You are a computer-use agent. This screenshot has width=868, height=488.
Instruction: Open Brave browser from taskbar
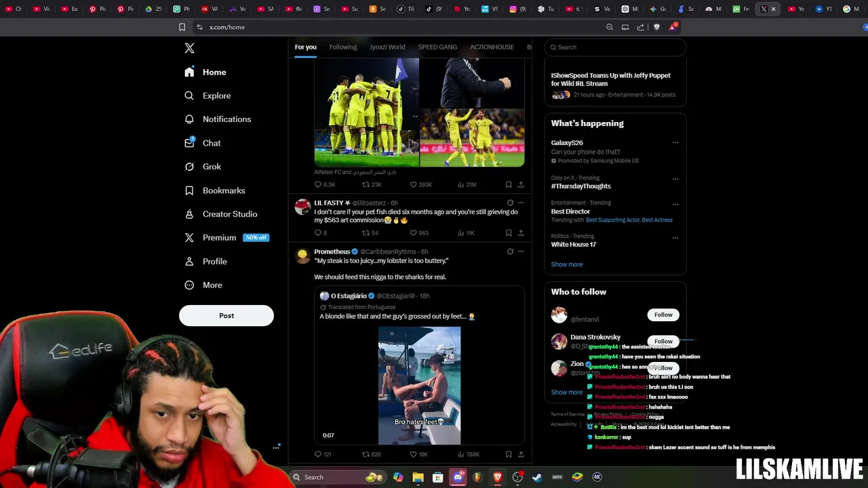coord(498,477)
